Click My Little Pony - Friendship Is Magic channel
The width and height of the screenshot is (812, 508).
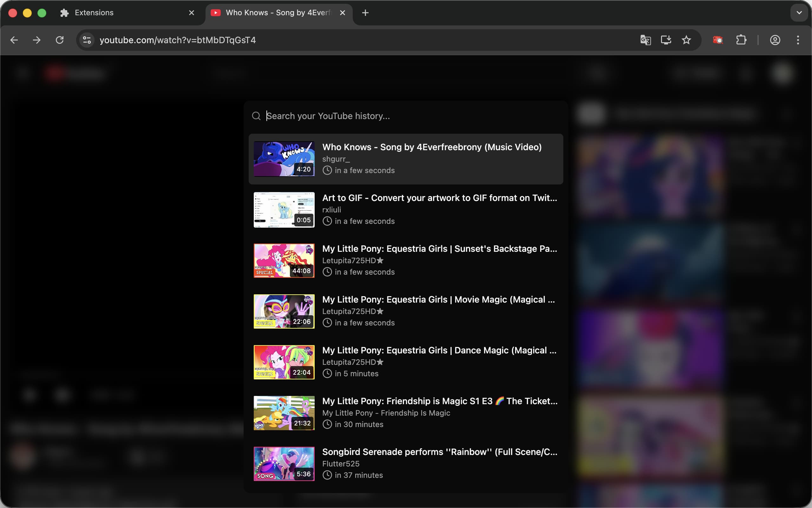pos(386,413)
